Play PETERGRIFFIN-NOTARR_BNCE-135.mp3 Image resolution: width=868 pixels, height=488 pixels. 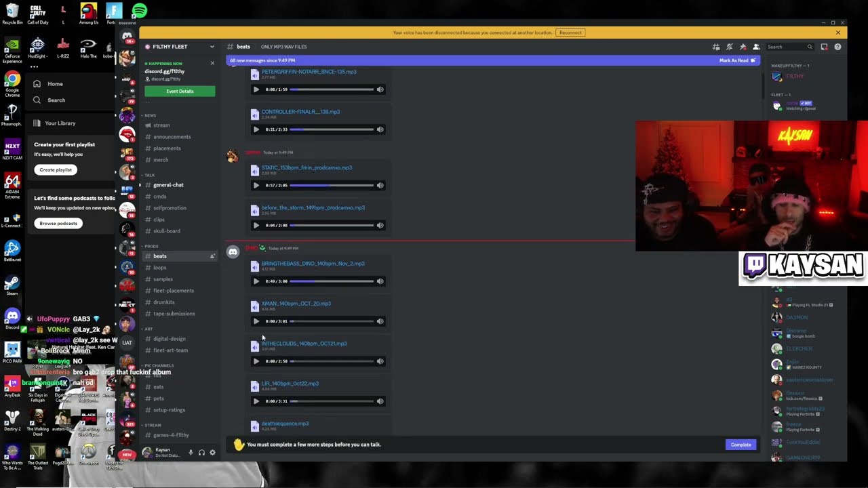click(256, 89)
